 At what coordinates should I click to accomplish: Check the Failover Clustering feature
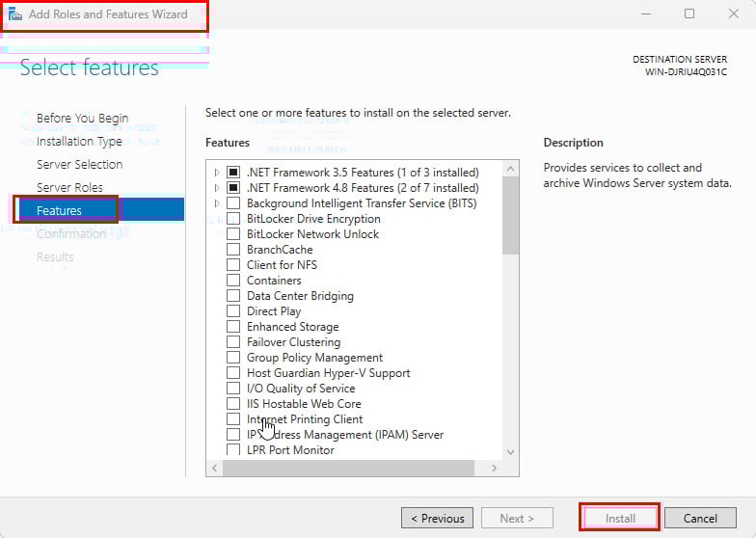pos(233,342)
